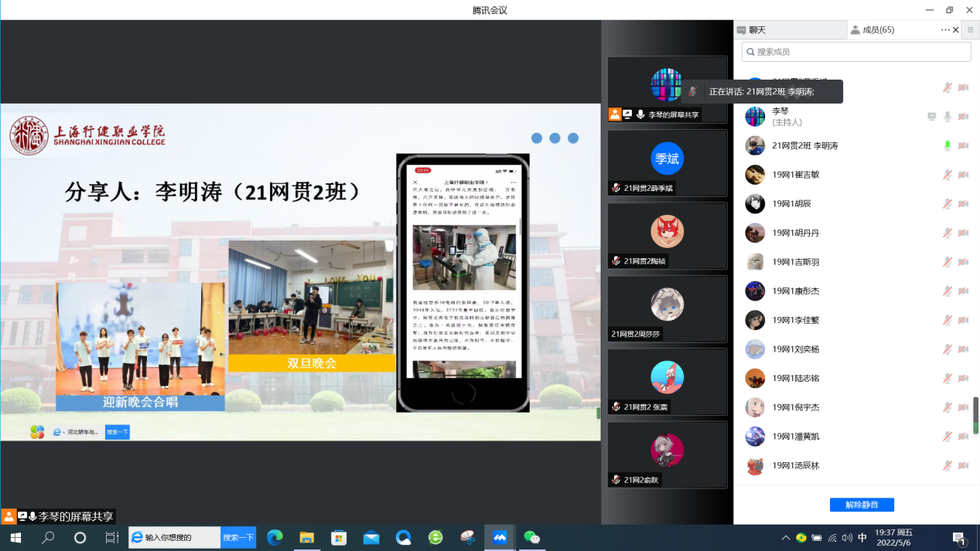Click the Tencent Meeting taskbar icon
The image size is (980, 551).
(500, 538)
